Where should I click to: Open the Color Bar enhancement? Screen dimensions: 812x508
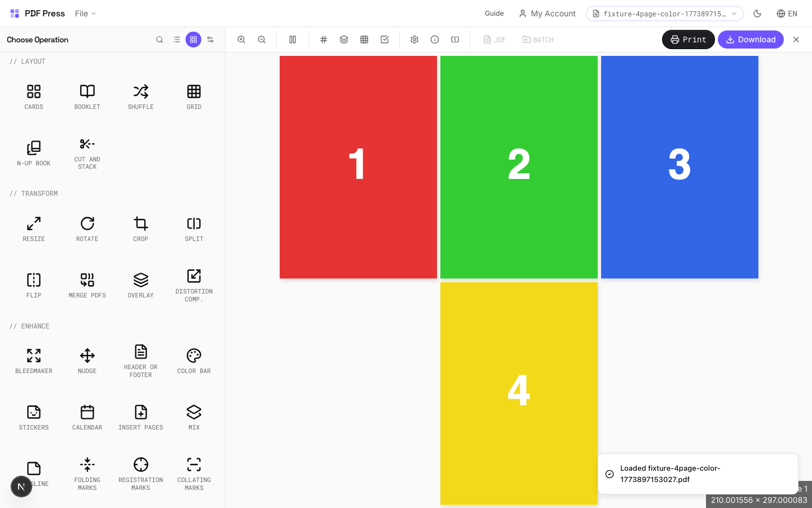tap(194, 360)
